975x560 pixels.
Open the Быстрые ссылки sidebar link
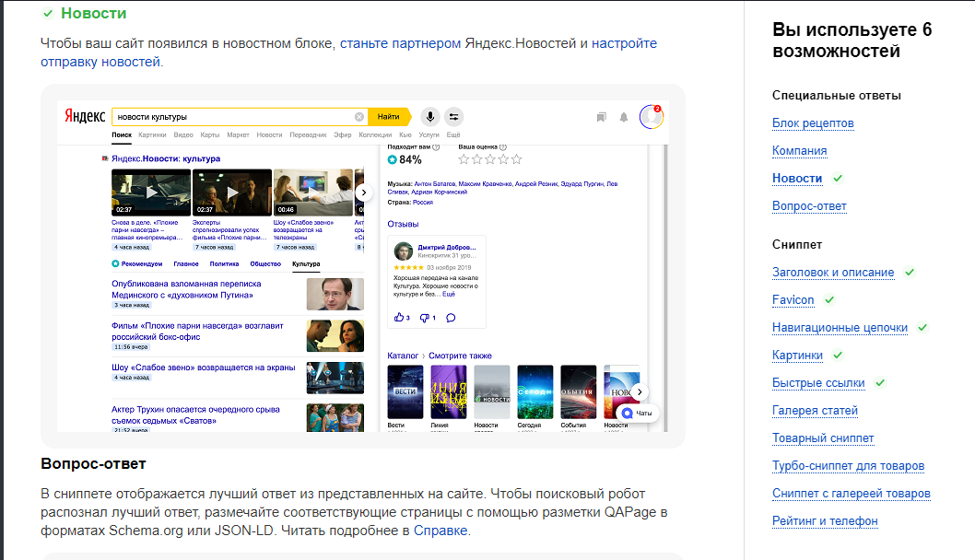[818, 383]
